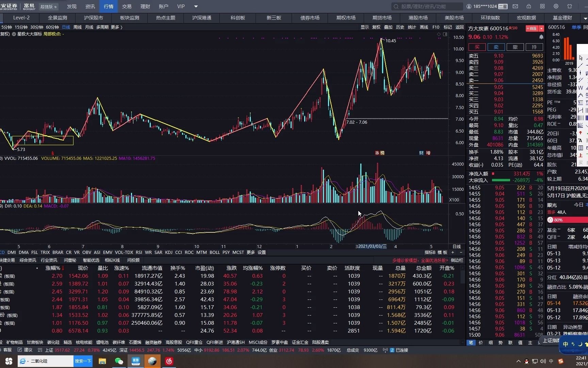Switch chart period to 5分钟
The width and height of the screenshot is (588, 368).
(x=6, y=27)
